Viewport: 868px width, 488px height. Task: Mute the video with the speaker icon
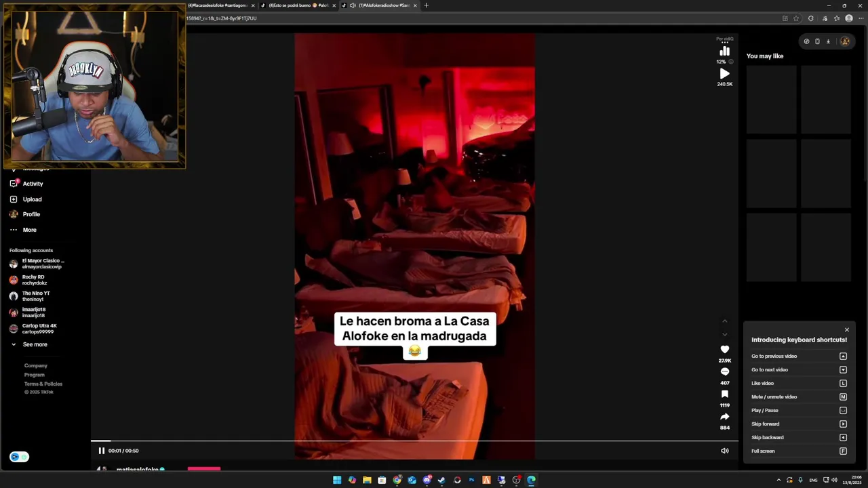click(x=724, y=451)
